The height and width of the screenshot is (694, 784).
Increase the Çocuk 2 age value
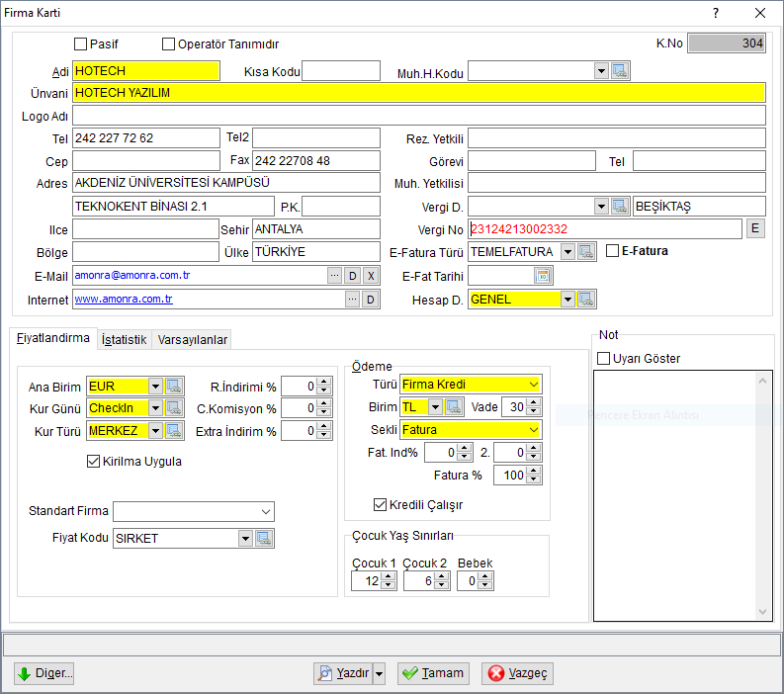441,577
